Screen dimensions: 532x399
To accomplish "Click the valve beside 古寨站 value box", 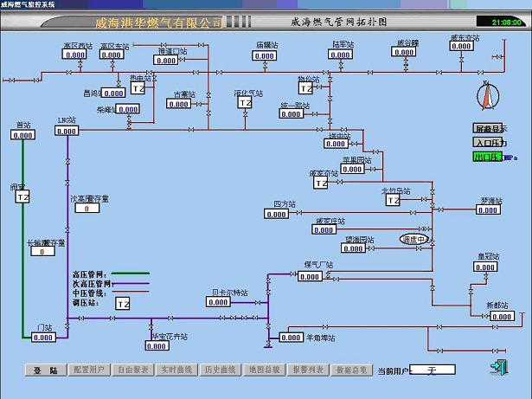I will [199, 104].
